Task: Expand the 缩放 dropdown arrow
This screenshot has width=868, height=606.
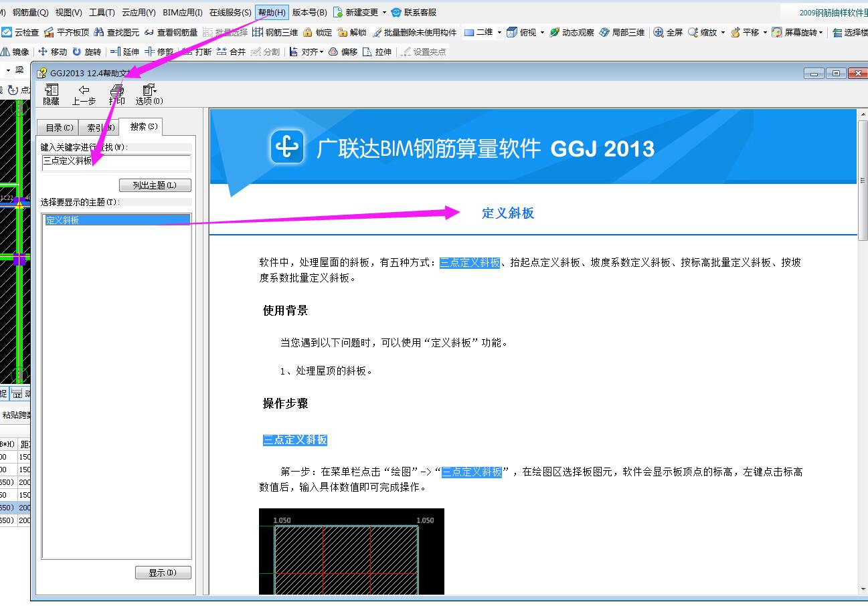Action: pos(723,32)
